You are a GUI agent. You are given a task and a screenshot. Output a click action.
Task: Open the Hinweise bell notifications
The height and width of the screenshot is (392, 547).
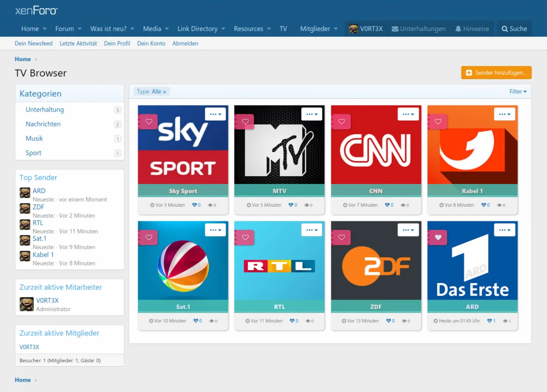tap(458, 29)
